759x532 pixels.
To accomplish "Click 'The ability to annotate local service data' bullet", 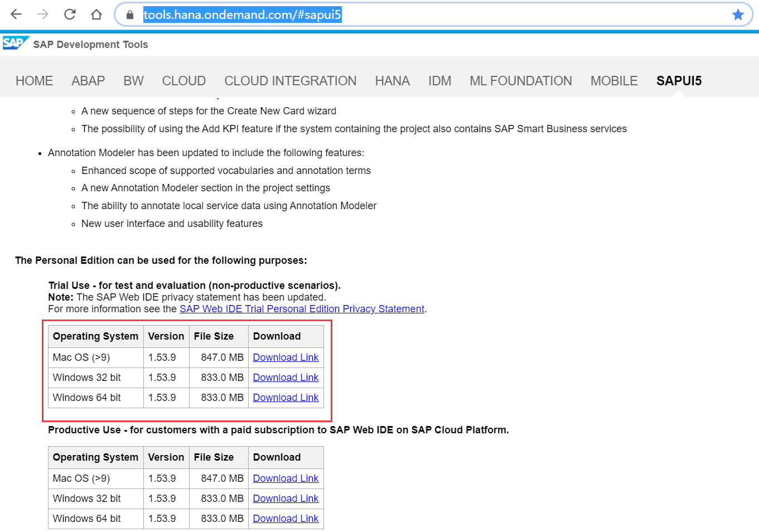I will pyautogui.click(x=229, y=206).
